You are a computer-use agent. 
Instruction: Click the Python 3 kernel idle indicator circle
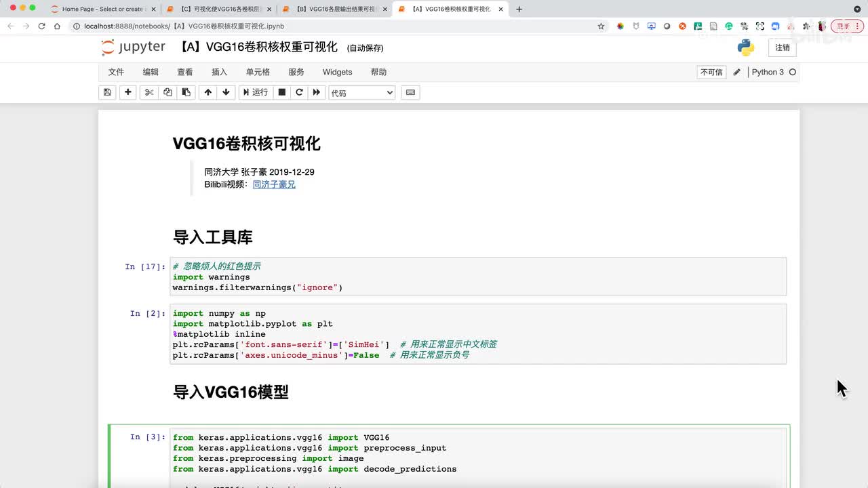[792, 72]
